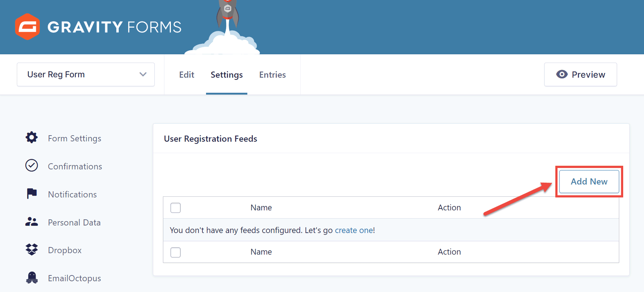Select the Settings tab
Viewport: 644px width, 292px height.
(226, 75)
